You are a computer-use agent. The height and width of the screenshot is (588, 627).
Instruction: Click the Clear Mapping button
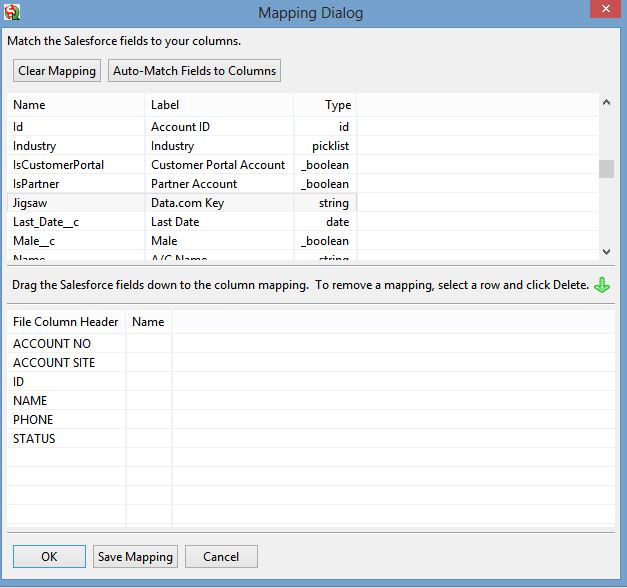pos(57,71)
